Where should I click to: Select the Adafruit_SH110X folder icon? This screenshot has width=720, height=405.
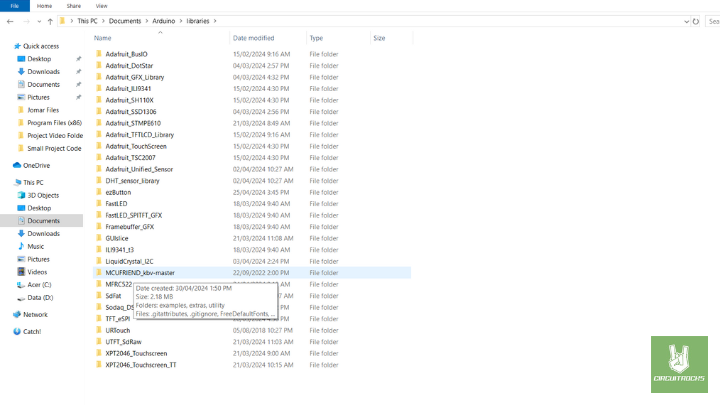pos(99,100)
